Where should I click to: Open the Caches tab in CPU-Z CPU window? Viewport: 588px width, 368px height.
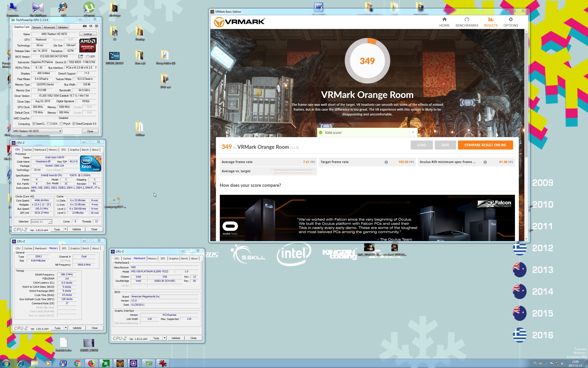28,150
